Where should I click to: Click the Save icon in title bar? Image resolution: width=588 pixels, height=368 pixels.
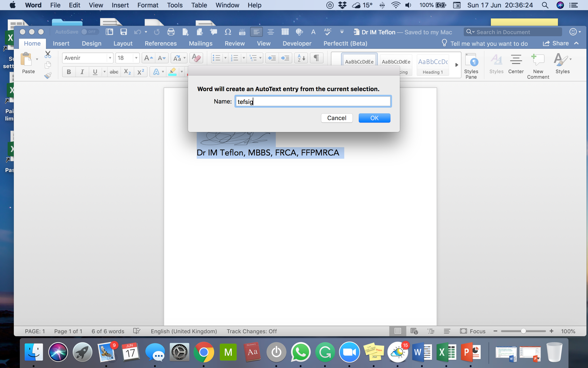tap(123, 32)
